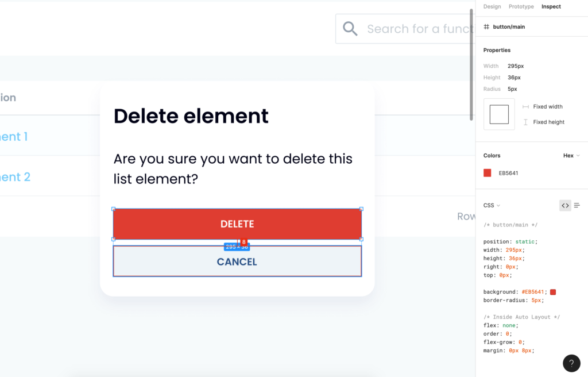Open help via the question mark button
This screenshot has height=377, width=588.
point(571,363)
